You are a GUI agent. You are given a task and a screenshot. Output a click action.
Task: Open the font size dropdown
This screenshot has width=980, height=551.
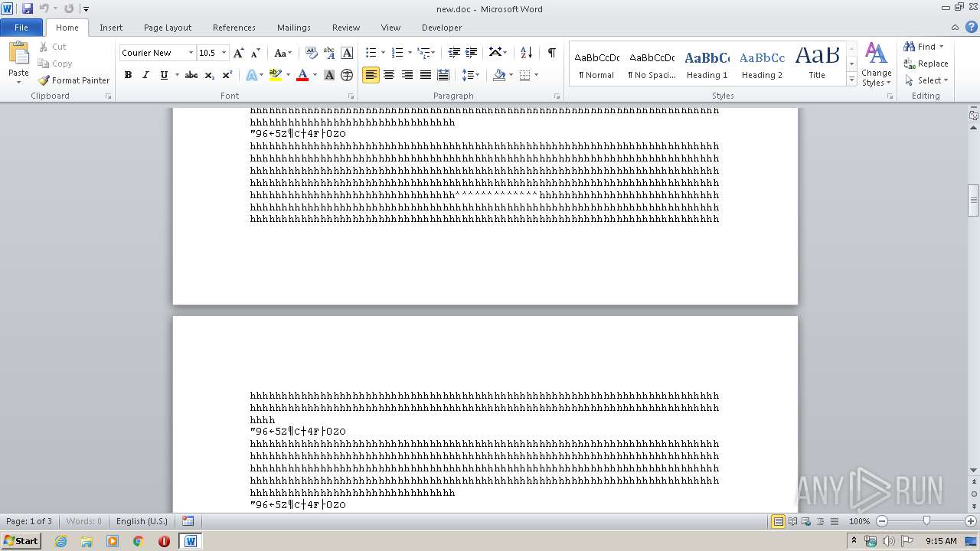pyautogui.click(x=224, y=53)
